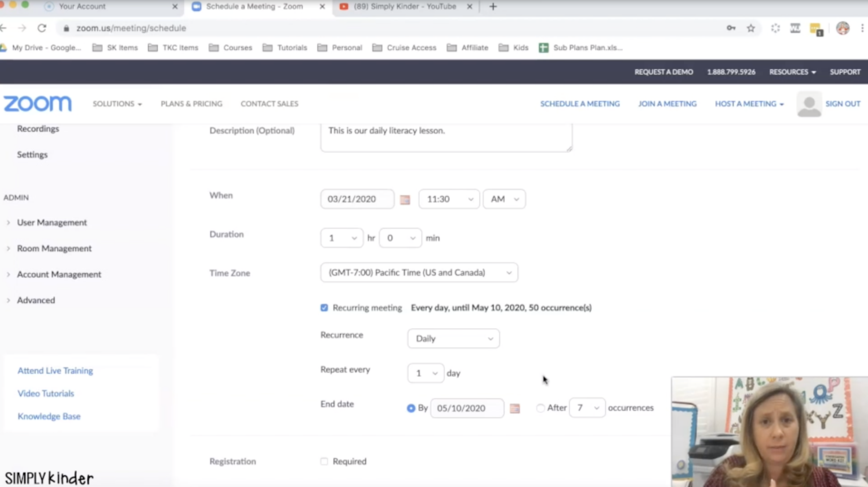
Task: Bookmark this page with the star icon
Action: pos(750,28)
